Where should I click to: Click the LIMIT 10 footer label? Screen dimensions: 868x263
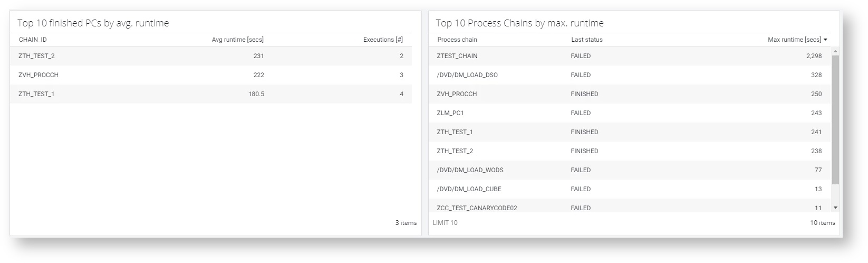pos(445,223)
